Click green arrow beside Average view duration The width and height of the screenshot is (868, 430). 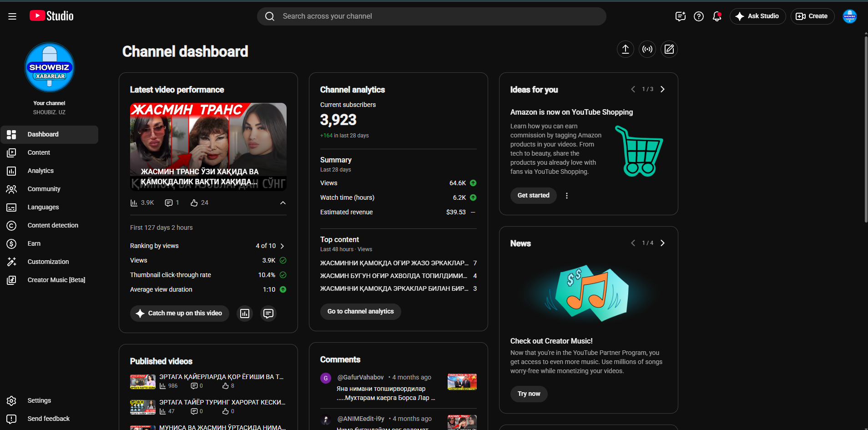(x=283, y=289)
